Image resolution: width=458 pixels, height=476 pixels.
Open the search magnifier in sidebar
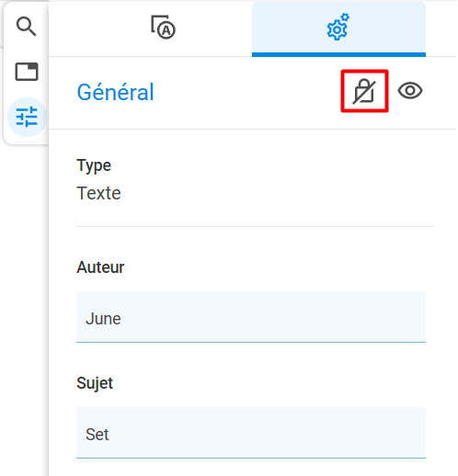[27, 27]
